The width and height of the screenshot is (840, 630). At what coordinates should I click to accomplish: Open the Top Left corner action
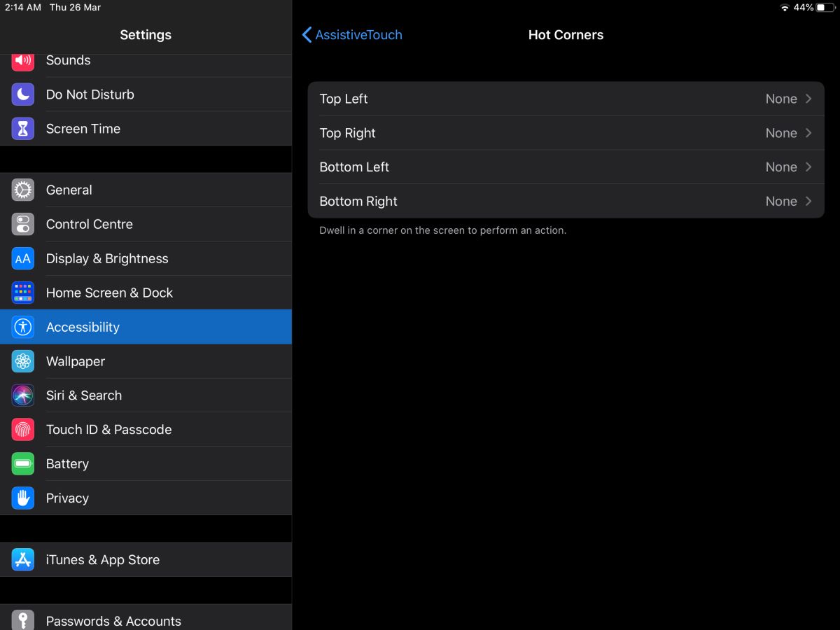[x=566, y=99]
